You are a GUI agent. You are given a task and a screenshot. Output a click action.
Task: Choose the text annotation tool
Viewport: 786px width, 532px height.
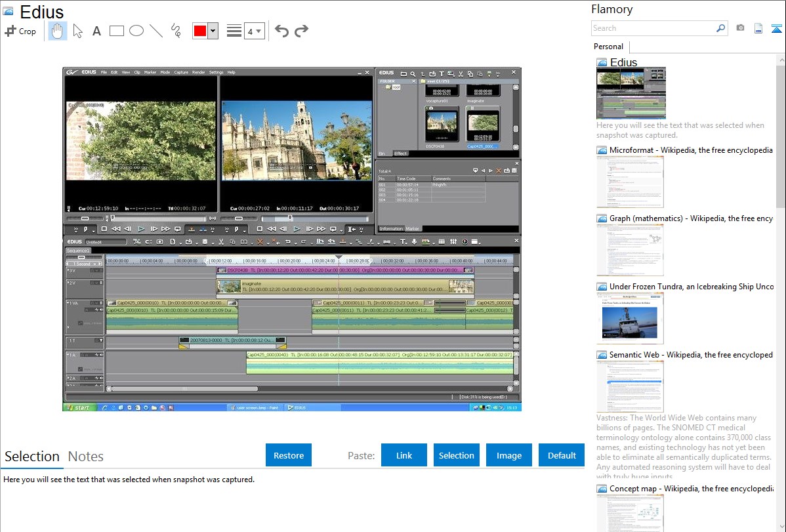click(x=96, y=31)
